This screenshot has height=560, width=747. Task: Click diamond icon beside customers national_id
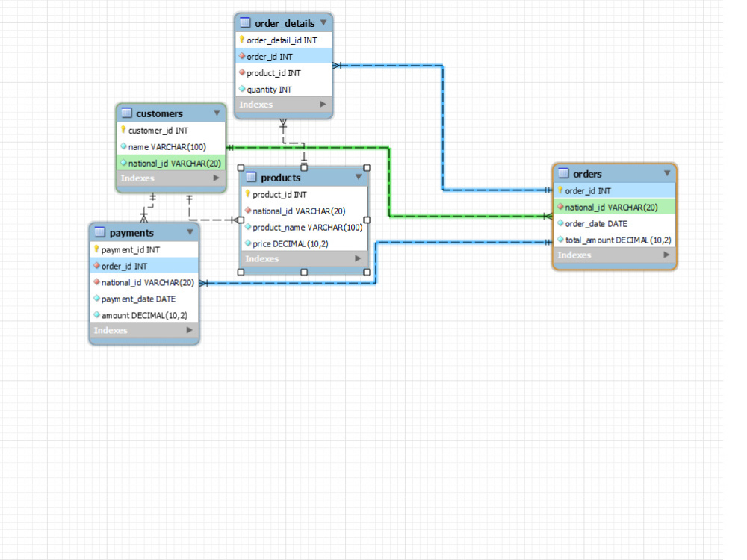123,162
